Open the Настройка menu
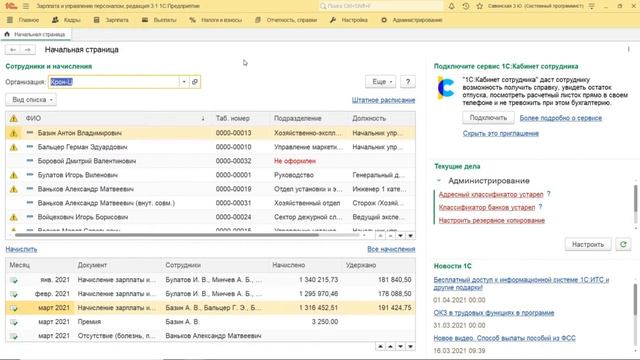This screenshot has height=360, width=640. (349, 20)
